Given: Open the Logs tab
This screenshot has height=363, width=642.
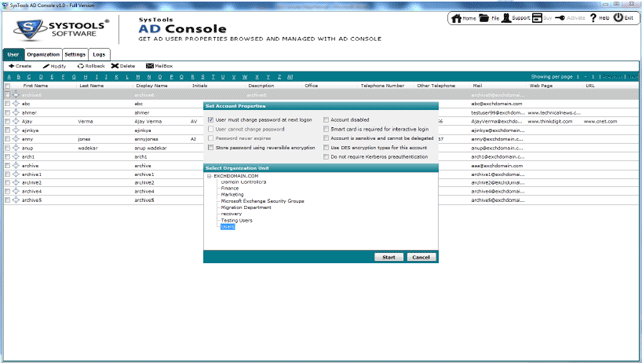Looking at the screenshot, I should coord(99,54).
